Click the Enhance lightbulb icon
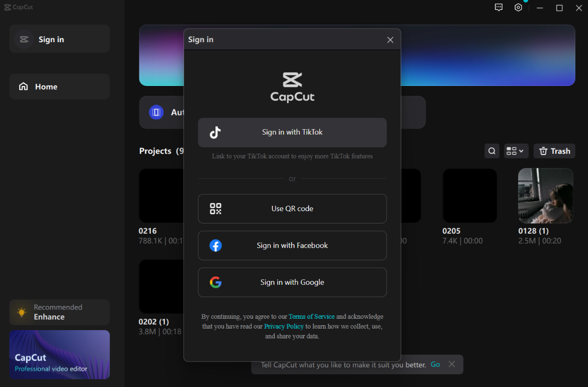The image size is (588, 387). (x=22, y=312)
